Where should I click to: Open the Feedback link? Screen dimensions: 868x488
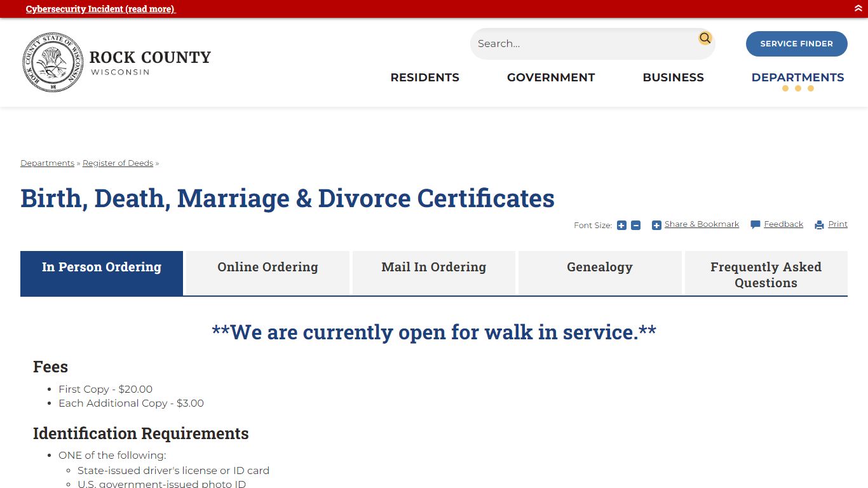pos(783,224)
